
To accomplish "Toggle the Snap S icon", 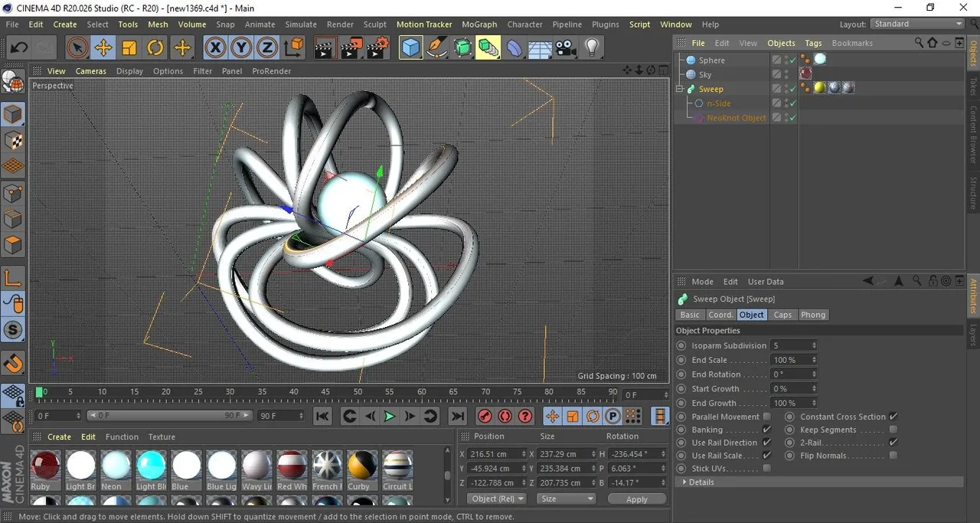I will 12,330.
